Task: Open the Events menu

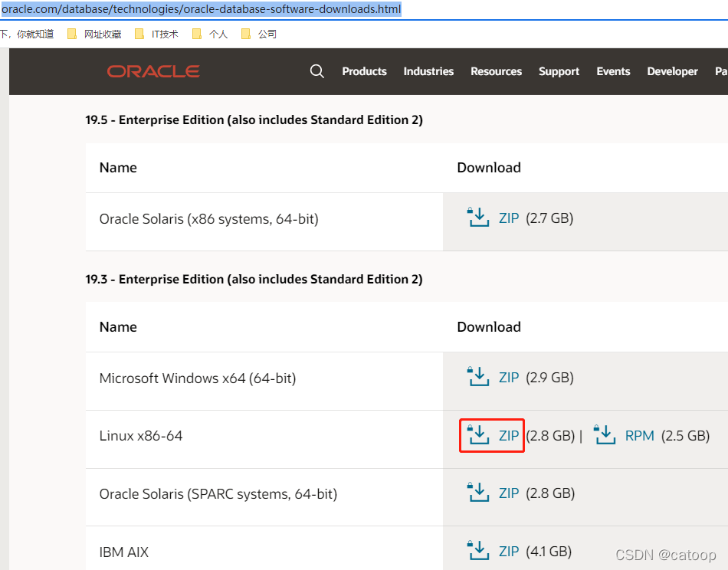Action: (613, 71)
